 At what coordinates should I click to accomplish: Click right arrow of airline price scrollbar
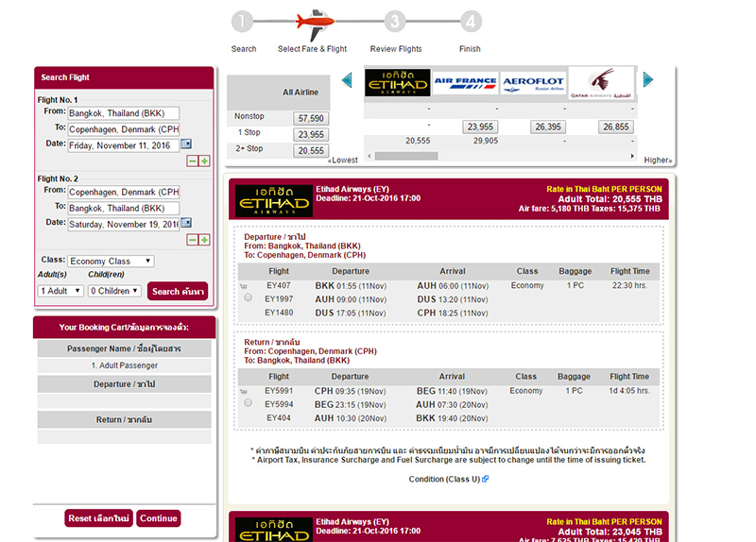tap(632, 156)
